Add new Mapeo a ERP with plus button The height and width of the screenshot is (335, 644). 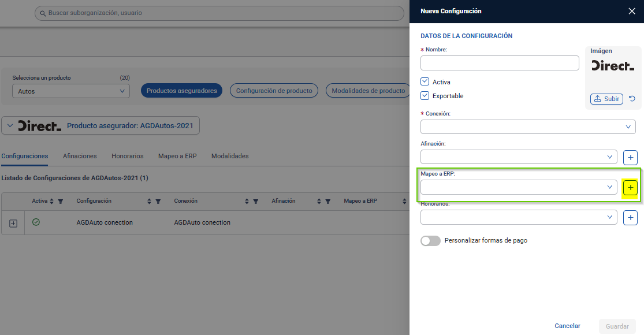[630, 188]
